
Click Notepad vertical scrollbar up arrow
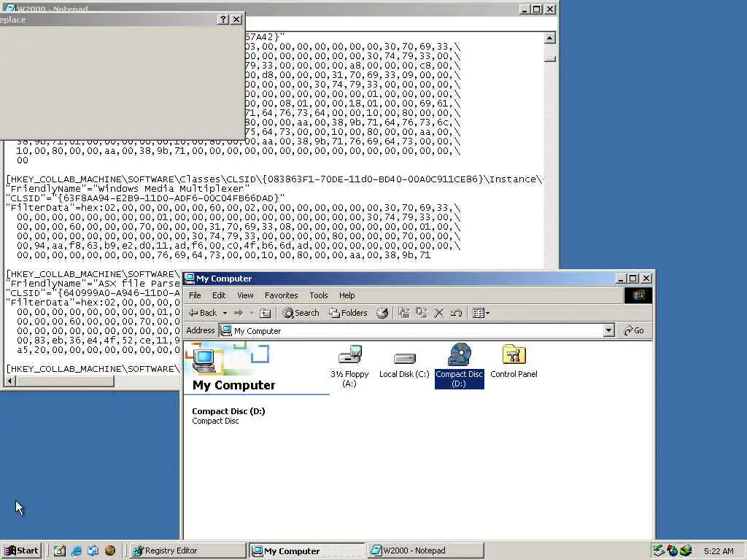pos(550,38)
